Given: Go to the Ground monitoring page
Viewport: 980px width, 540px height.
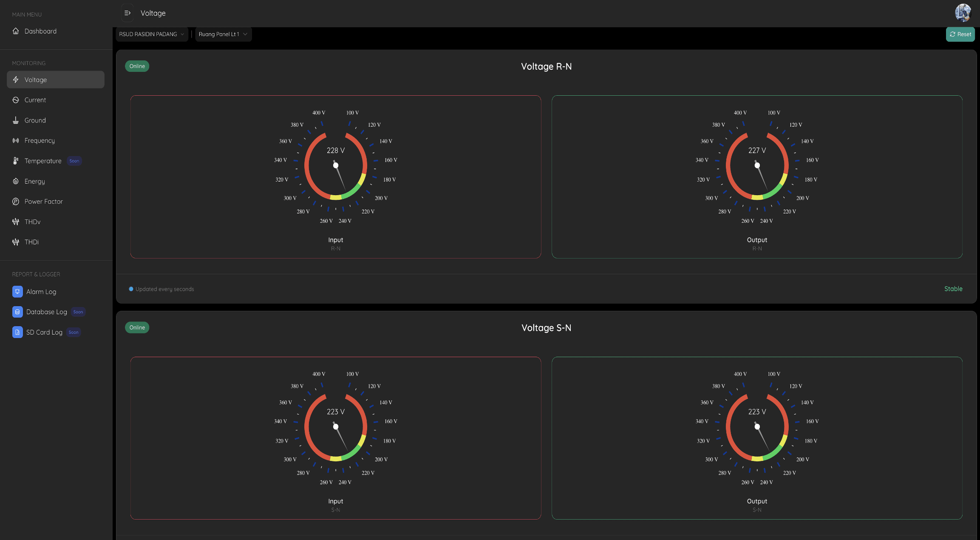Looking at the screenshot, I should 56,120.
